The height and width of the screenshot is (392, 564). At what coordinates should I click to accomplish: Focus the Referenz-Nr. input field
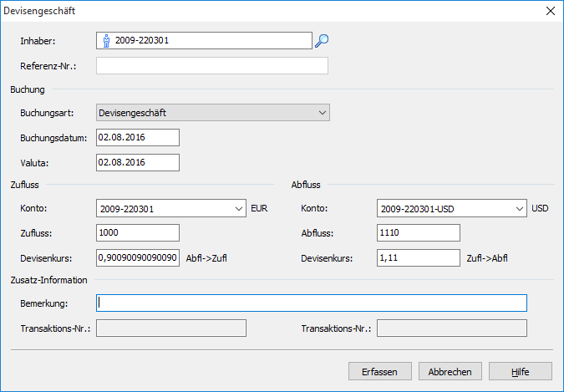coord(212,66)
